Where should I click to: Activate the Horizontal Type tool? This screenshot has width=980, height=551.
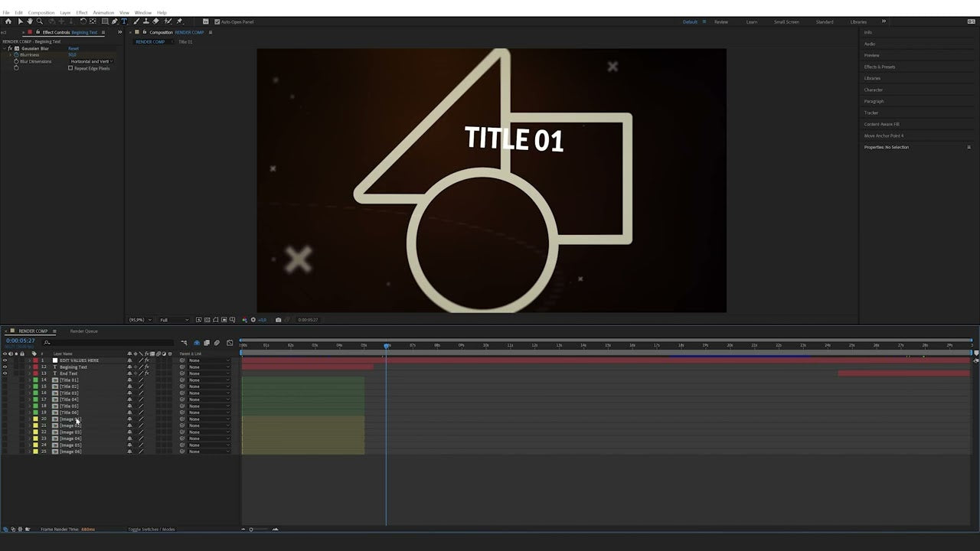coord(123,21)
